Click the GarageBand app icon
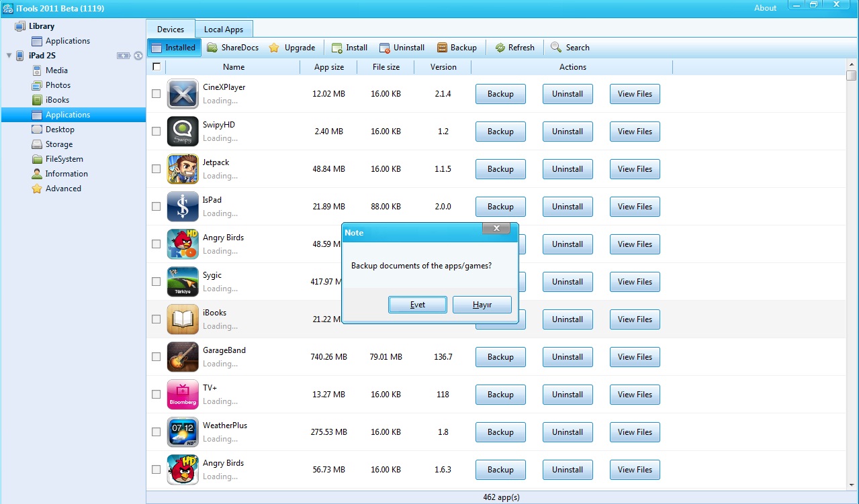The image size is (859, 504). [183, 357]
